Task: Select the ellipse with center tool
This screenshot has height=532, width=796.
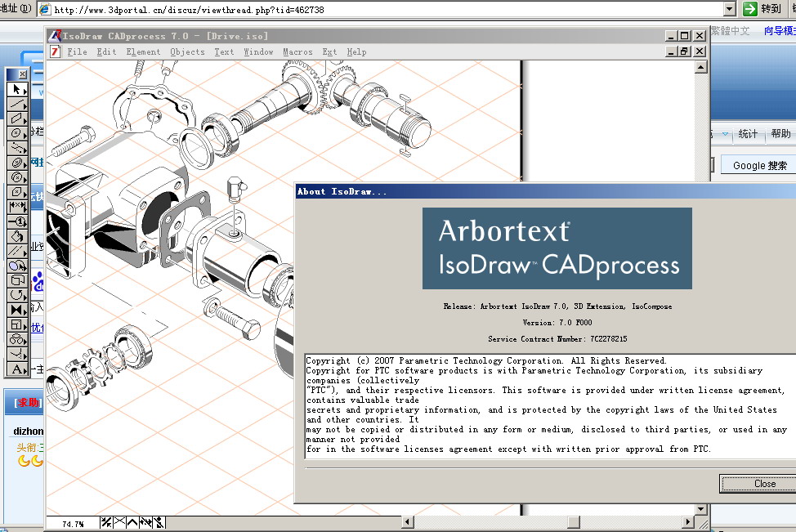Action: coord(16,134)
